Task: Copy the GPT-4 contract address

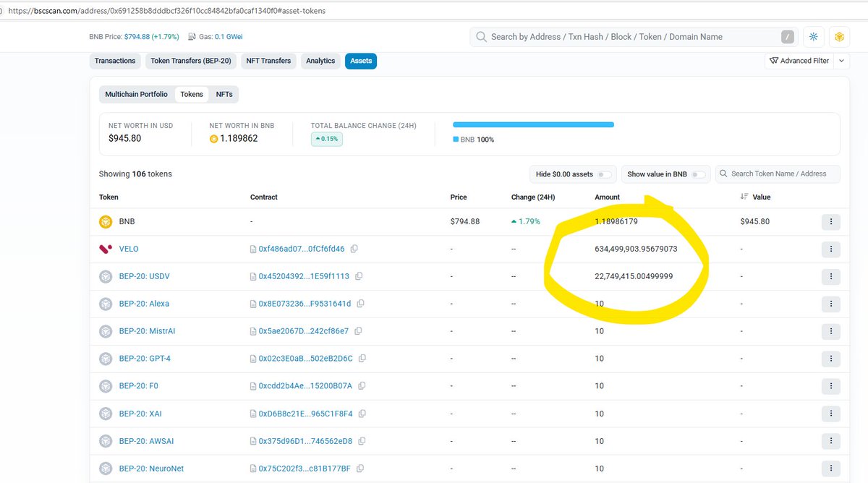Action: 362,359
